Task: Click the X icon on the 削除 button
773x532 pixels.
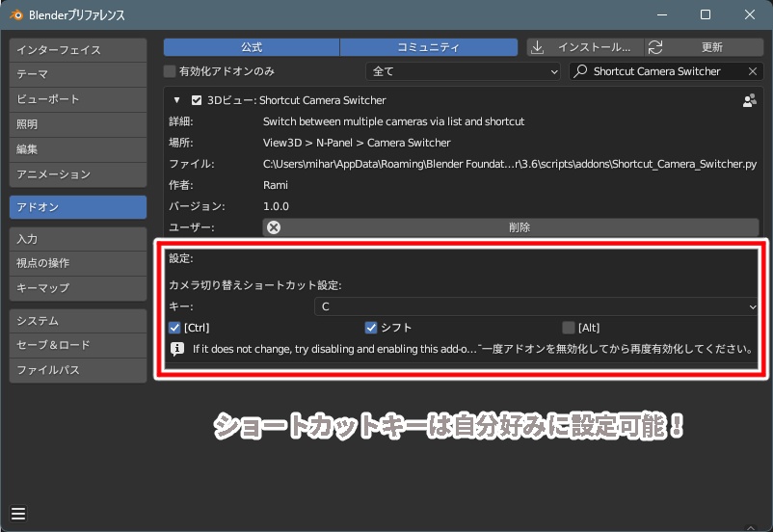Action: click(x=274, y=227)
